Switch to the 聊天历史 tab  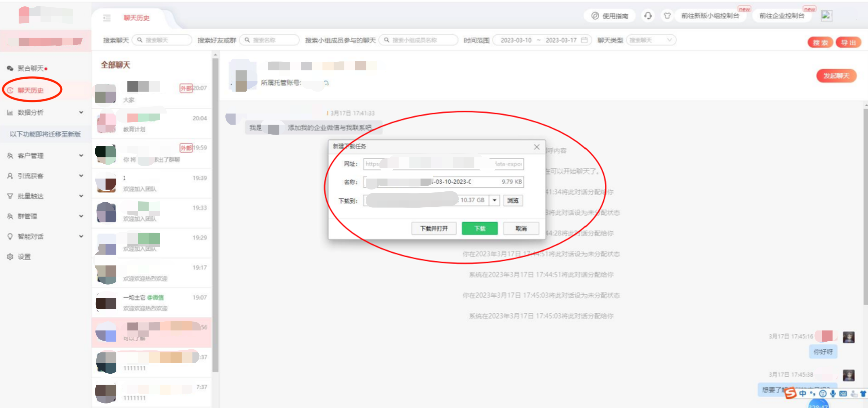(136, 18)
